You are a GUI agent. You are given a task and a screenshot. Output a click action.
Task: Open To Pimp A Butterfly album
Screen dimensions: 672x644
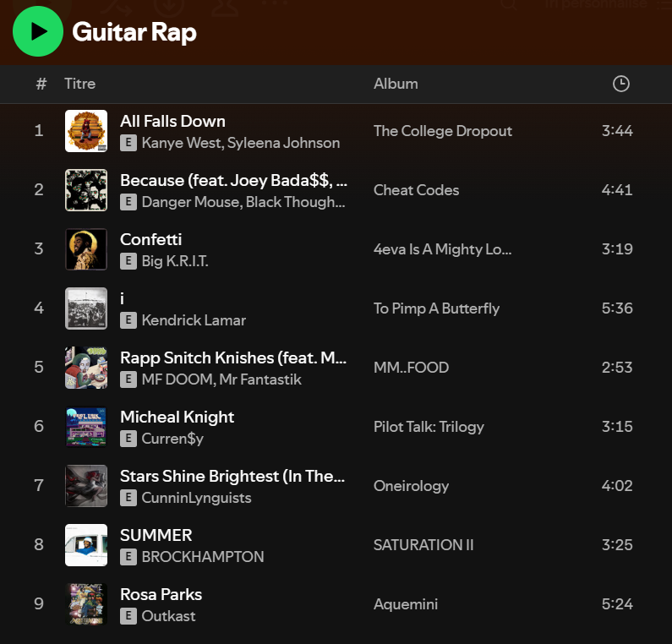pyautogui.click(x=436, y=308)
